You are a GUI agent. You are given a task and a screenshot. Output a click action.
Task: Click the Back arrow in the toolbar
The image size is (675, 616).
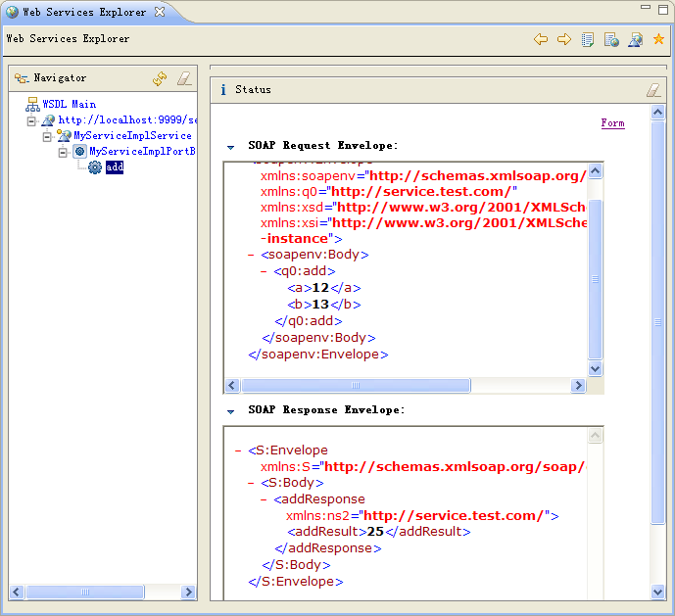(x=541, y=39)
